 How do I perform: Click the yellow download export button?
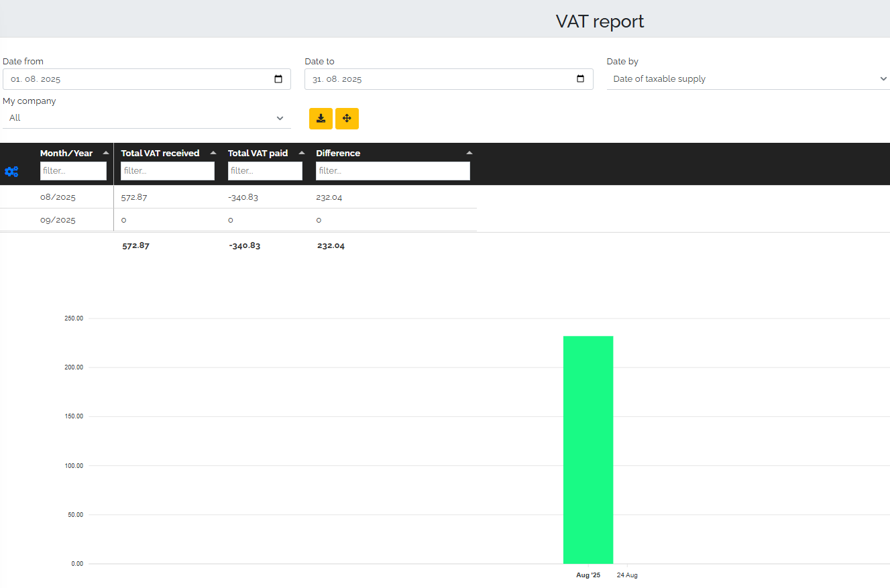(321, 119)
